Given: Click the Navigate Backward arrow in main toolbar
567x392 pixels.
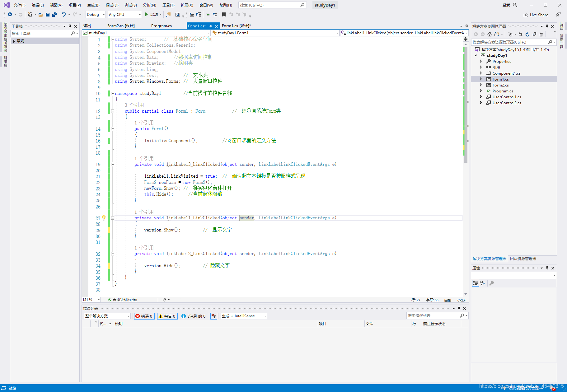Looking at the screenshot, I should [x=10, y=15].
